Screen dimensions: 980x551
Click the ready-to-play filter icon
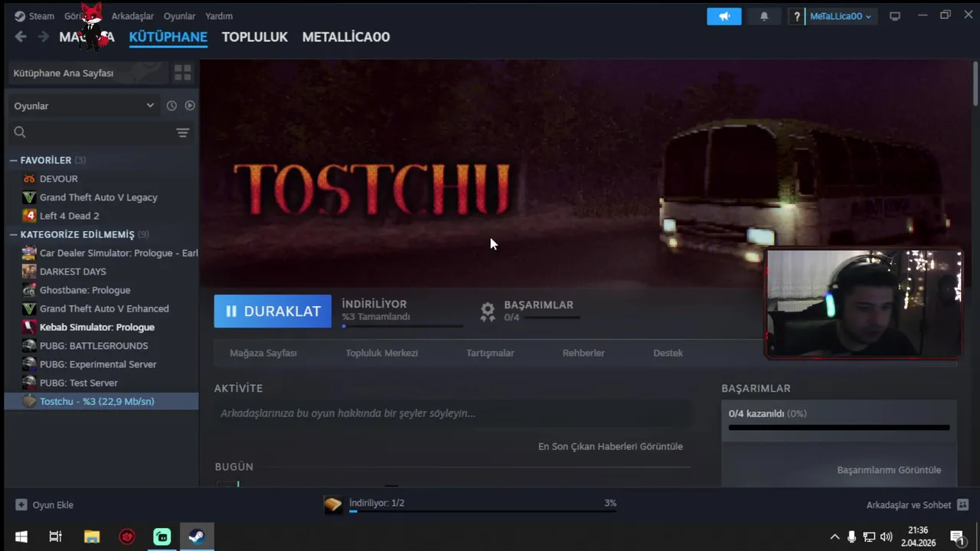pos(190,106)
